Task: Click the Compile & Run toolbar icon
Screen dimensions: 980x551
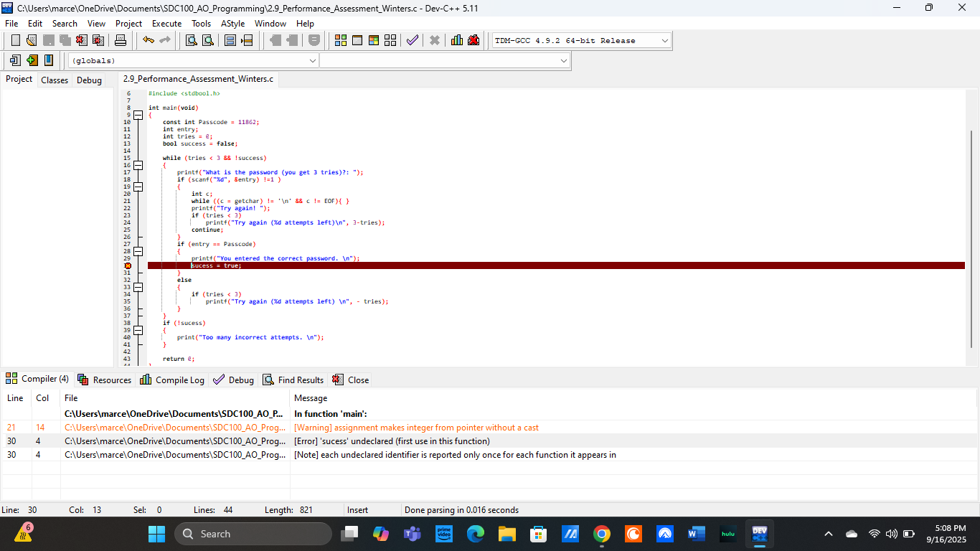Action: (374, 40)
